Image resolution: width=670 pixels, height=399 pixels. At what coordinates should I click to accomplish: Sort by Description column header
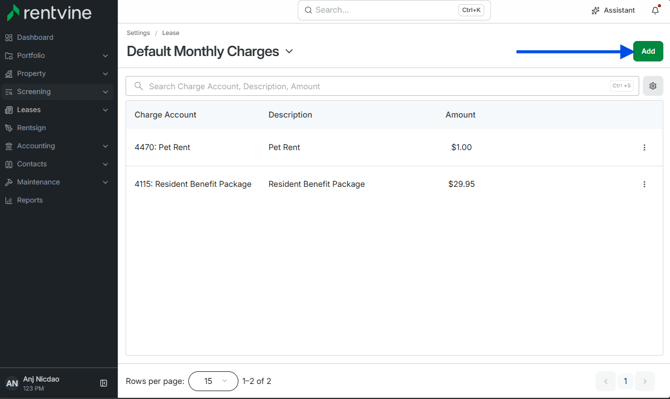(290, 115)
